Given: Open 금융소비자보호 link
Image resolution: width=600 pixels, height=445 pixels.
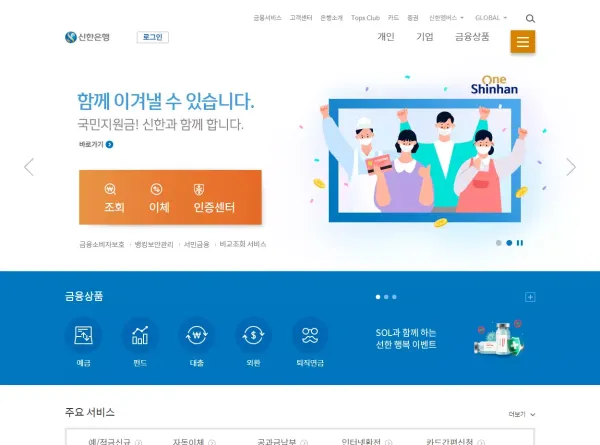Looking at the screenshot, I should pos(102,244).
